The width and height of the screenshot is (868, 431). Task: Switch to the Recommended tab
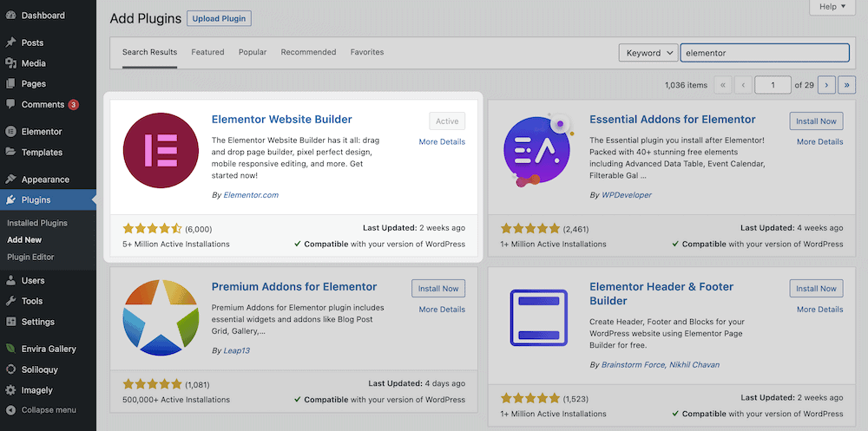(308, 52)
